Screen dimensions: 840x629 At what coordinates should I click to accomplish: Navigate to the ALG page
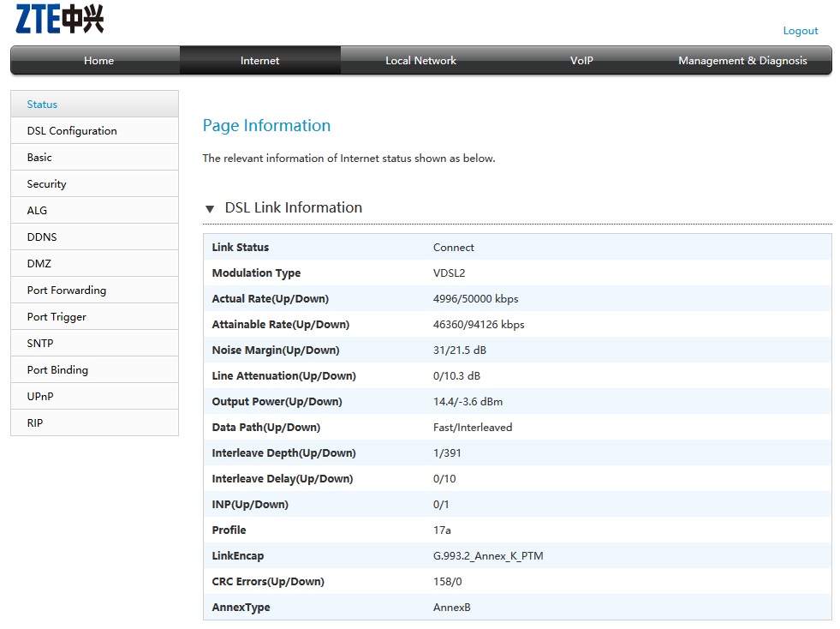[37, 211]
